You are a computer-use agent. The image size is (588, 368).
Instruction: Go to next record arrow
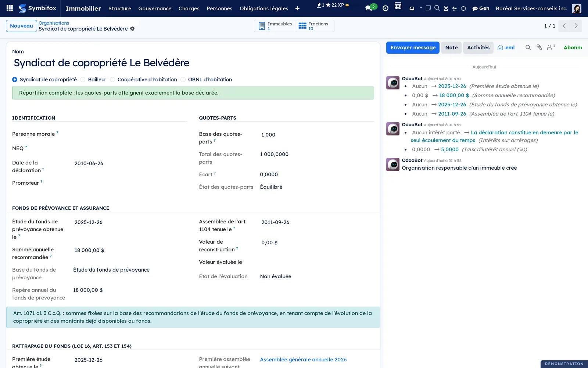click(576, 26)
